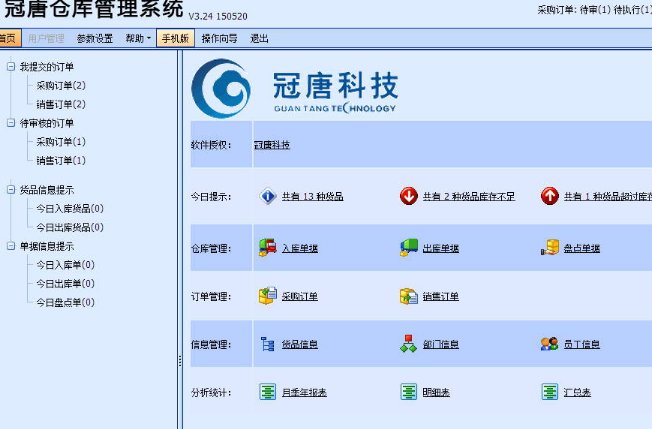This screenshot has height=429, width=652.
Task: Open the 共有 1 种货品超过库存 link
Action: pos(608,196)
